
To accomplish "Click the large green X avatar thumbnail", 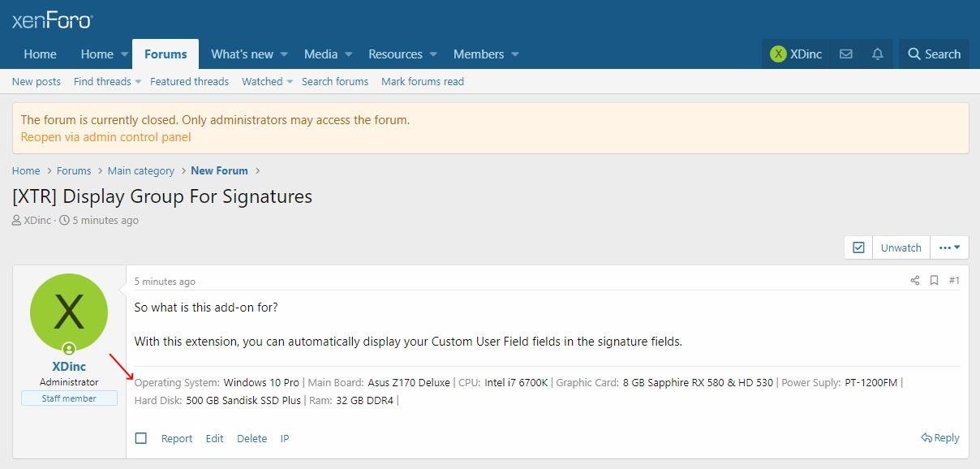I will (69, 312).
